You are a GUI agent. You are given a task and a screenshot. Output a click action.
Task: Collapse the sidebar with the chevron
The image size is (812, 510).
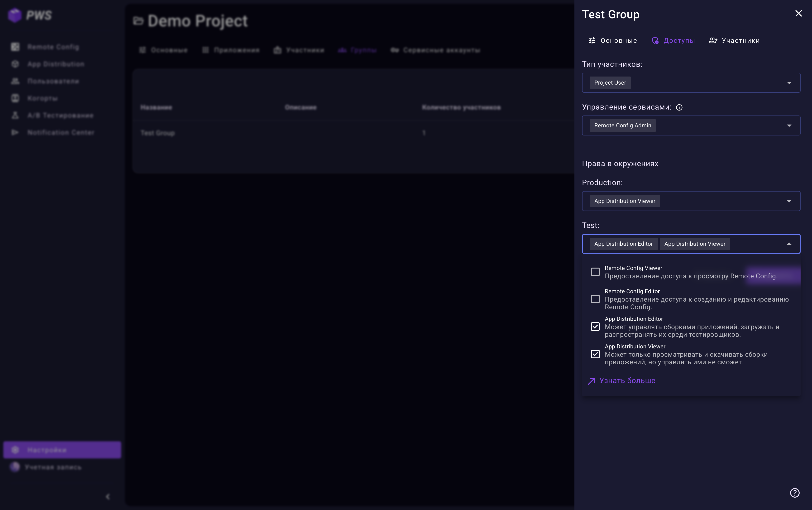pyautogui.click(x=108, y=496)
